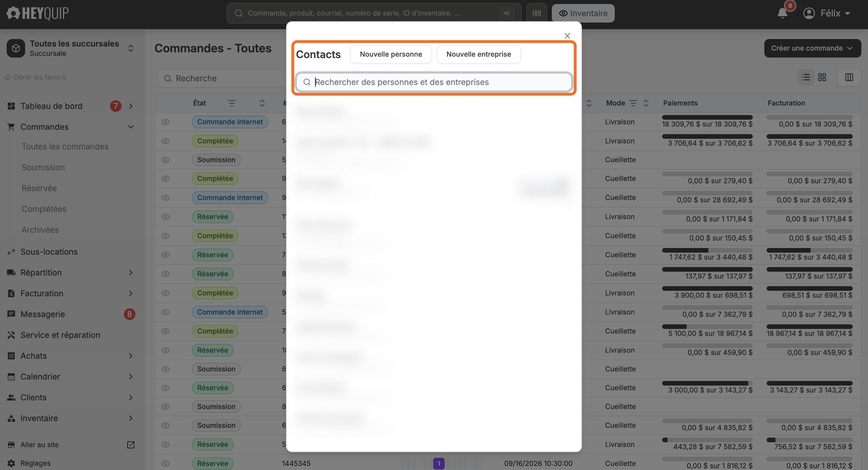Open the Archivées submenu item

pyautogui.click(x=40, y=230)
